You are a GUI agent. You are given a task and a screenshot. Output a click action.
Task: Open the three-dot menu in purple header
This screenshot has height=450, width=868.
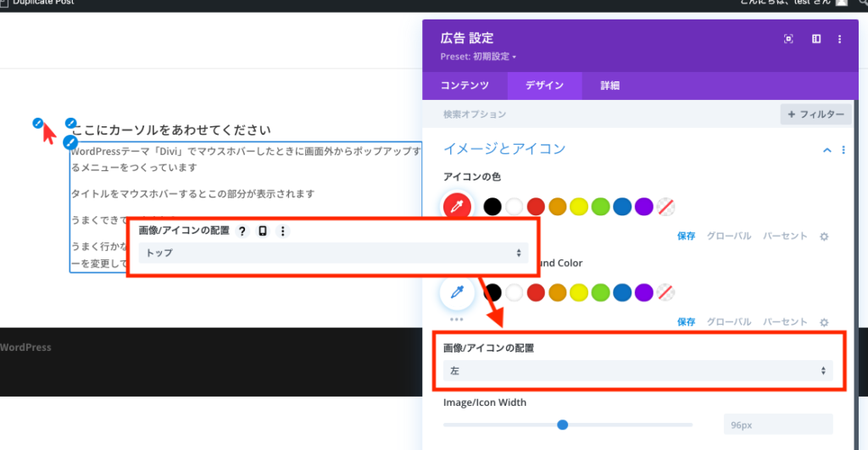coord(840,39)
